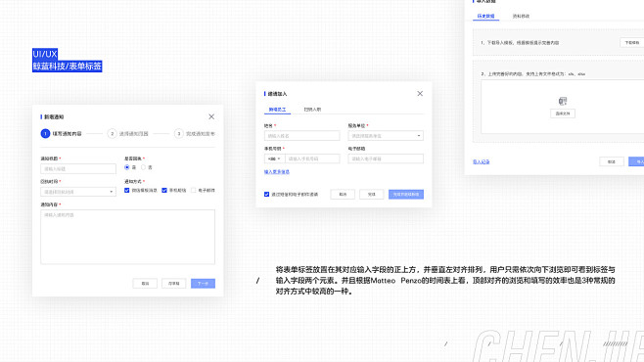Select the second "否" radio button
The width and height of the screenshot is (644, 362).
pyautogui.click(x=143, y=167)
